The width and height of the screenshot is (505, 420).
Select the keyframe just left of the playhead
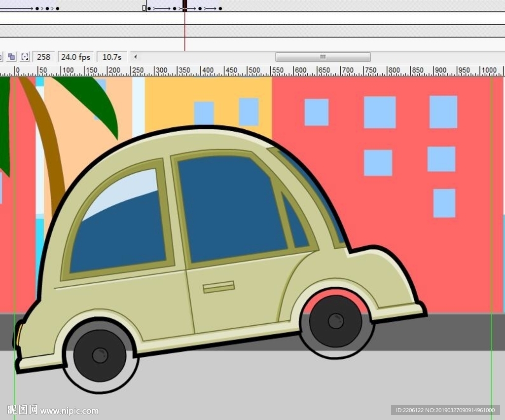point(175,8)
